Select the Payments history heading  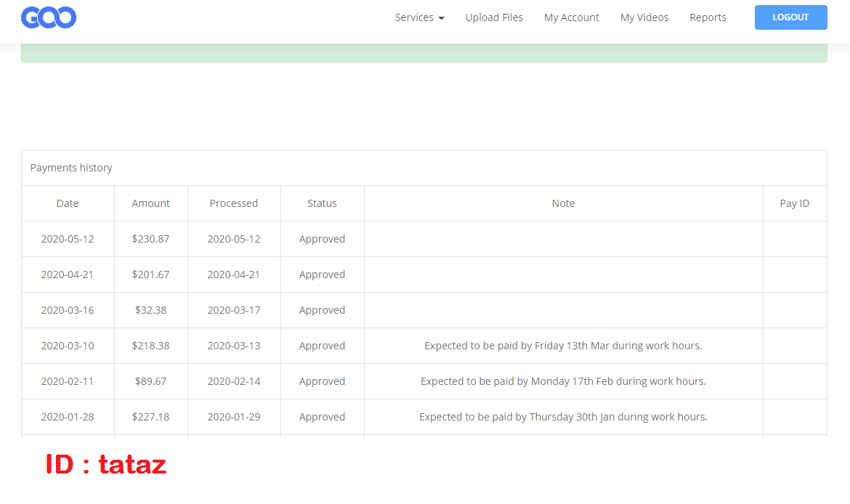(x=71, y=168)
